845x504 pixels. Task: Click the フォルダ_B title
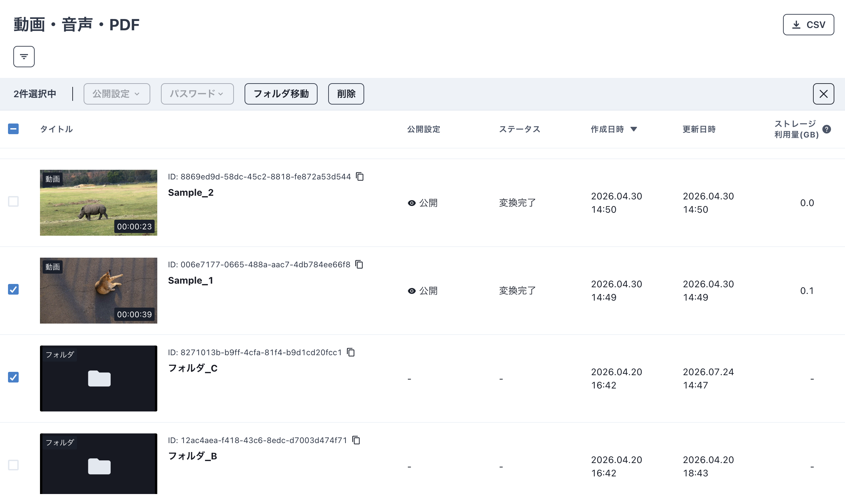click(x=192, y=456)
